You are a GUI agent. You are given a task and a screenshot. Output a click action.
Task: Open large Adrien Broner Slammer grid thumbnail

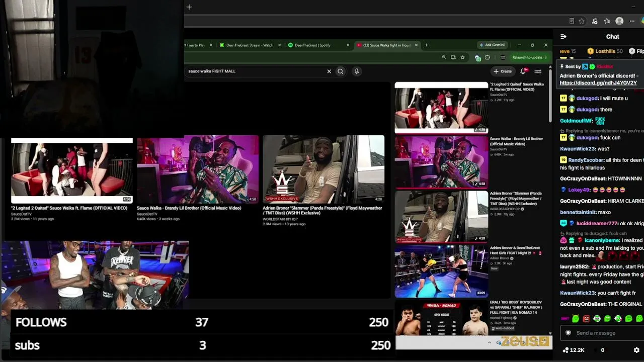[x=324, y=169]
